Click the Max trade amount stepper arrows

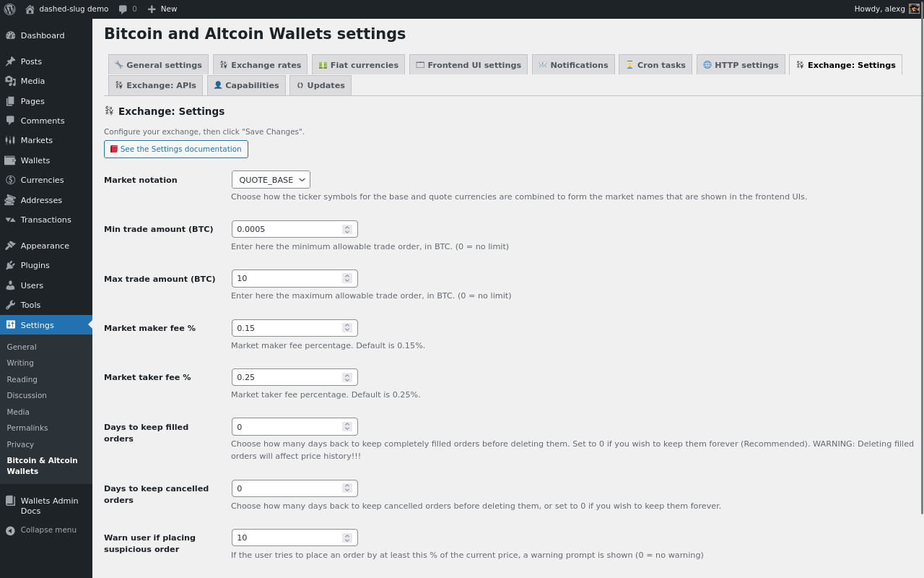pyautogui.click(x=347, y=278)
